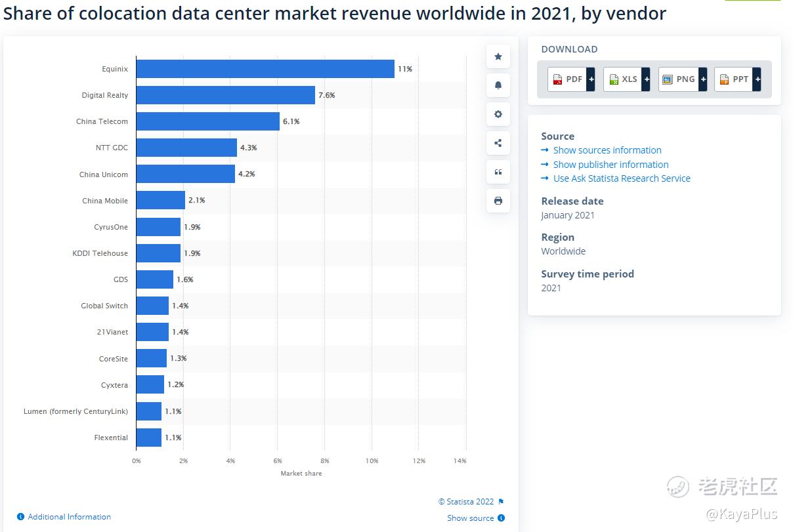The image size is (793, 532).
Task: Click the Equinix 11% bar
Action: pos(265,69)
